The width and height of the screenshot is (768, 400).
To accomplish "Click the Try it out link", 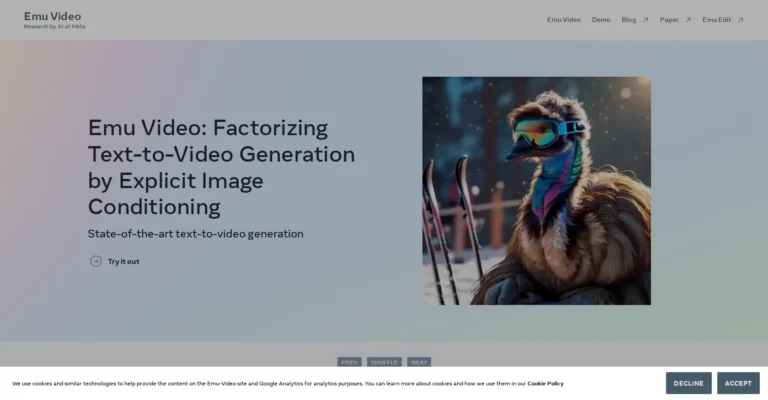I will click(x=123, y=261).
